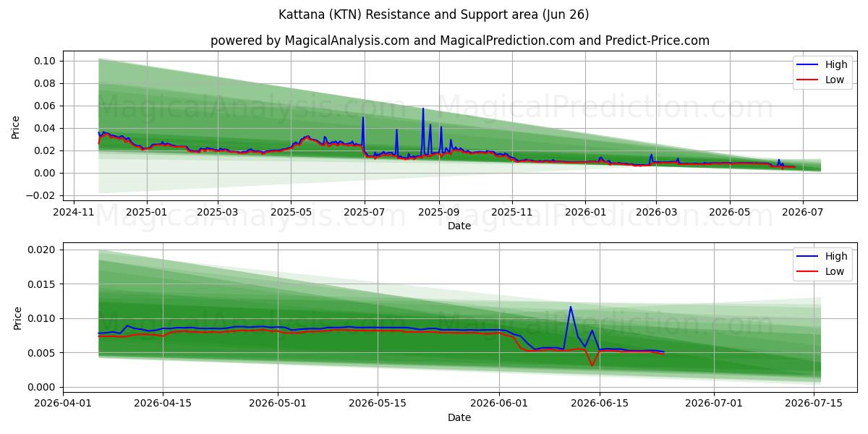Click 'Low' in the bottom chart legend
Viewport: 868px width, 434px height.
[x=835, y=271]
